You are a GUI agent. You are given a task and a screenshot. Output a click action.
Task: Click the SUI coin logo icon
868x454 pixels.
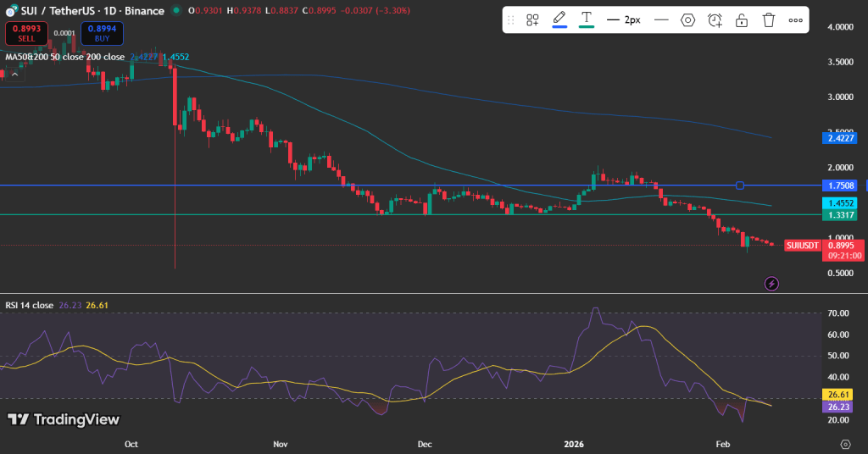pos(10,11)
